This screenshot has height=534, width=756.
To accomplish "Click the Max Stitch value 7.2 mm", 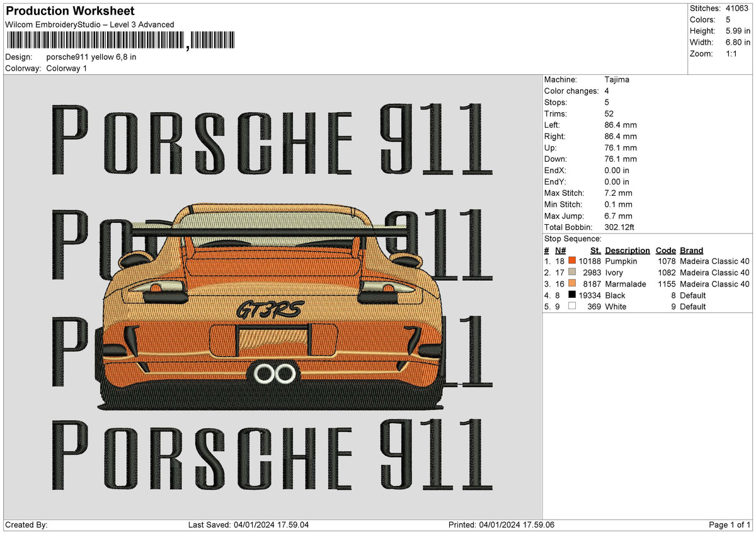I will [618, 193].
